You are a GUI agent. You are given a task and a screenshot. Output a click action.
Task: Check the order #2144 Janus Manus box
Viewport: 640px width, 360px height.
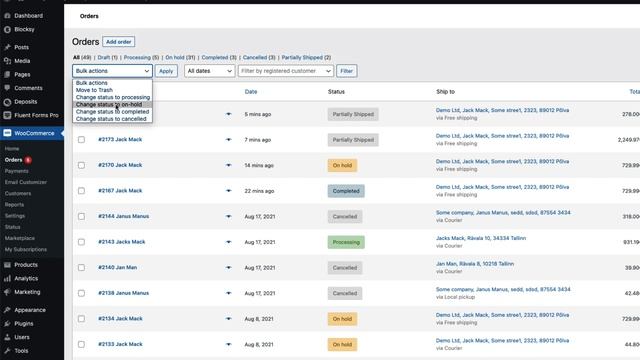pyautogui.click(x=81, y=216)
